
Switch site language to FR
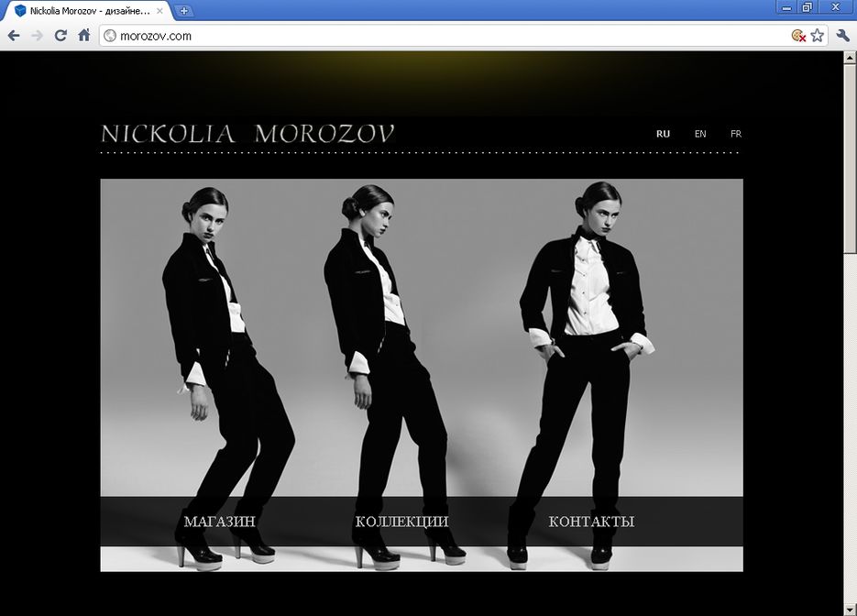(x=735, y=134)
